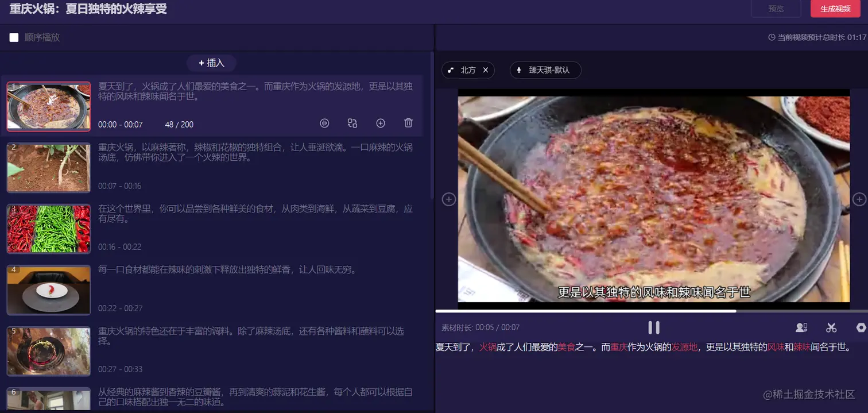Click the 生成视频 generate video button
Image resolution: width=868 pixels, height=413 pixels.
click(x=835, y=9)
